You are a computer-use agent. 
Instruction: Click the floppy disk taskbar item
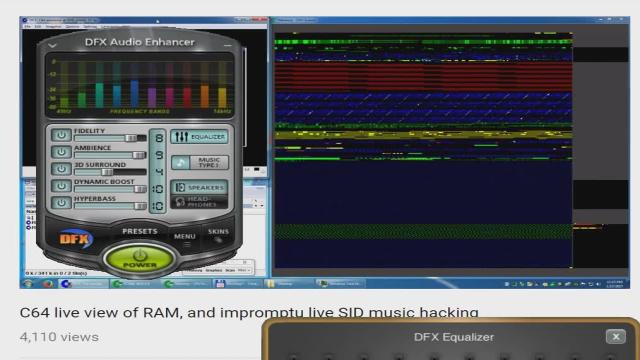pyautogui.click(x=238, y=283)
